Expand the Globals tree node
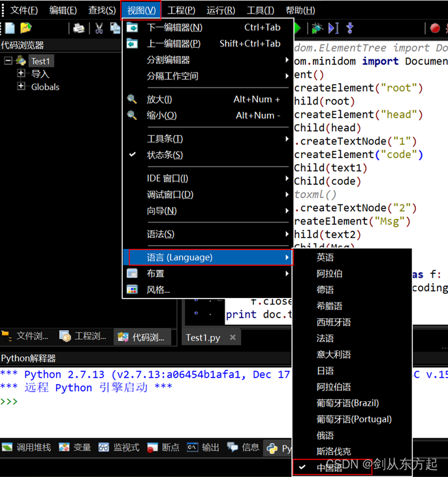 tap(21, 86)
